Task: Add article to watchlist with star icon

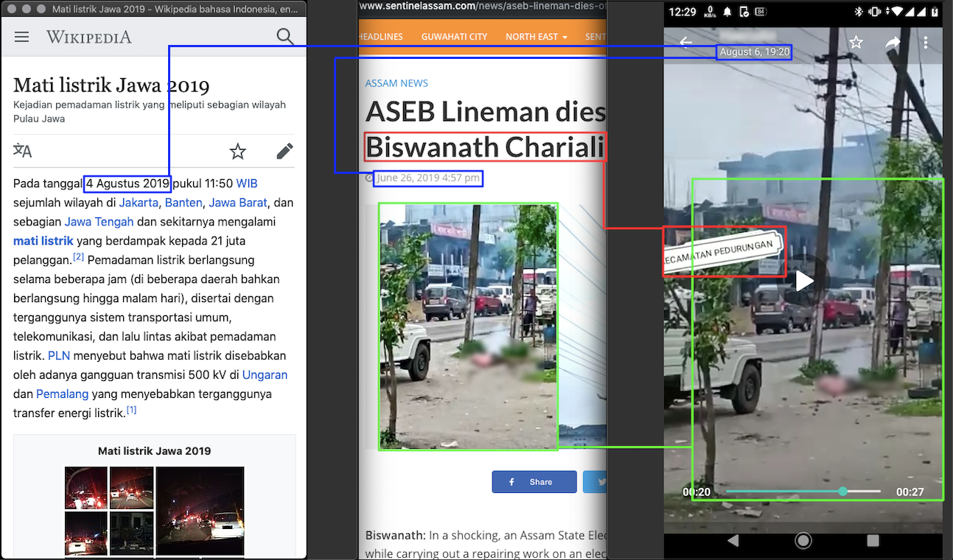Action: click(x=237, y=152)
